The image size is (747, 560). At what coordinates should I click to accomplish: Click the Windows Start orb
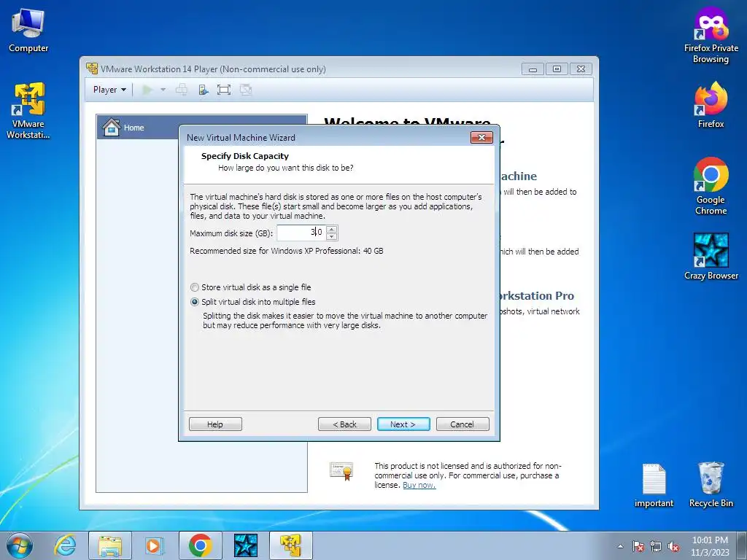click(20, 545)
